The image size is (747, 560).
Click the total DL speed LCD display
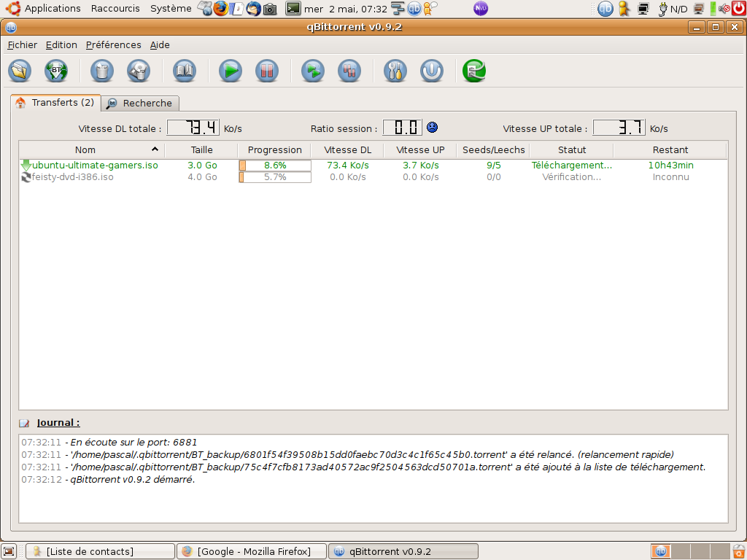click(x=193, y=128)
